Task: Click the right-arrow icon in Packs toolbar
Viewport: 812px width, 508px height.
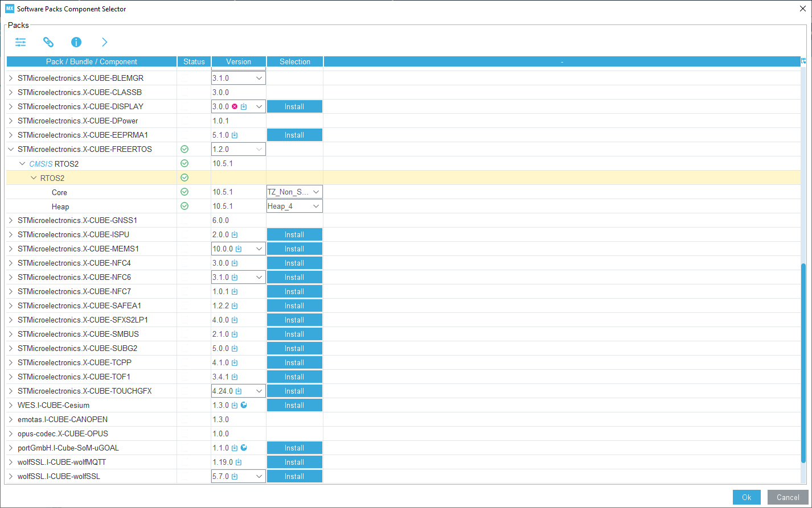Action: tap(104, 42)
